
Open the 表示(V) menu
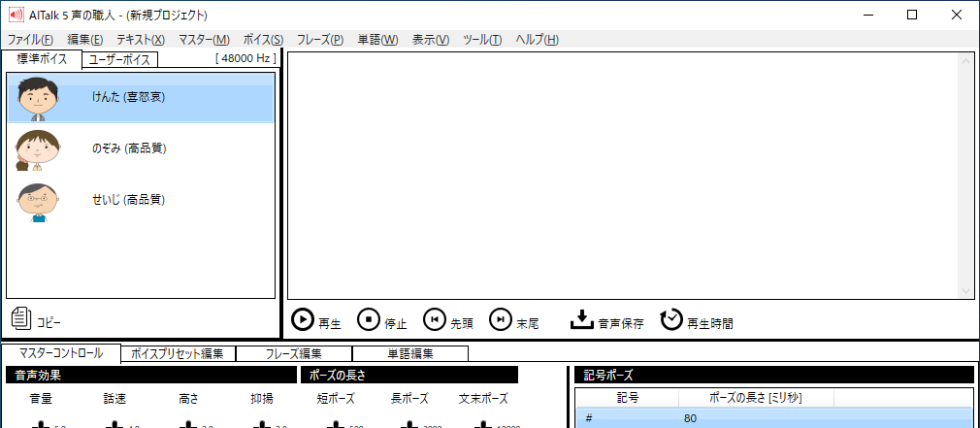(x=431, y=40)
